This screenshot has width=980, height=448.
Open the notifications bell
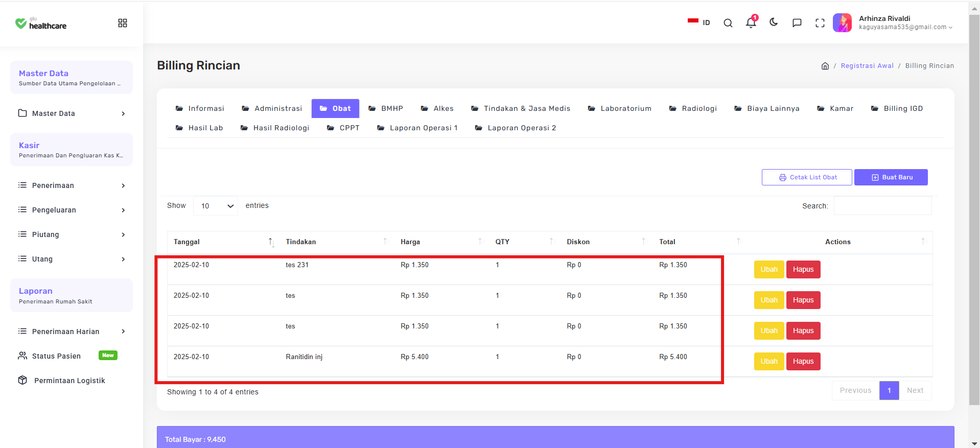tap(751, 22)
